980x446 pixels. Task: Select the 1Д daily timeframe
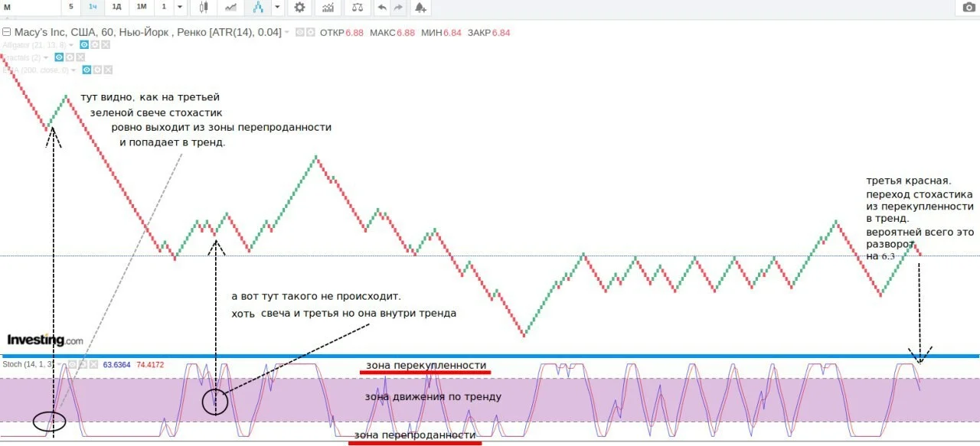tap(116, 8)
